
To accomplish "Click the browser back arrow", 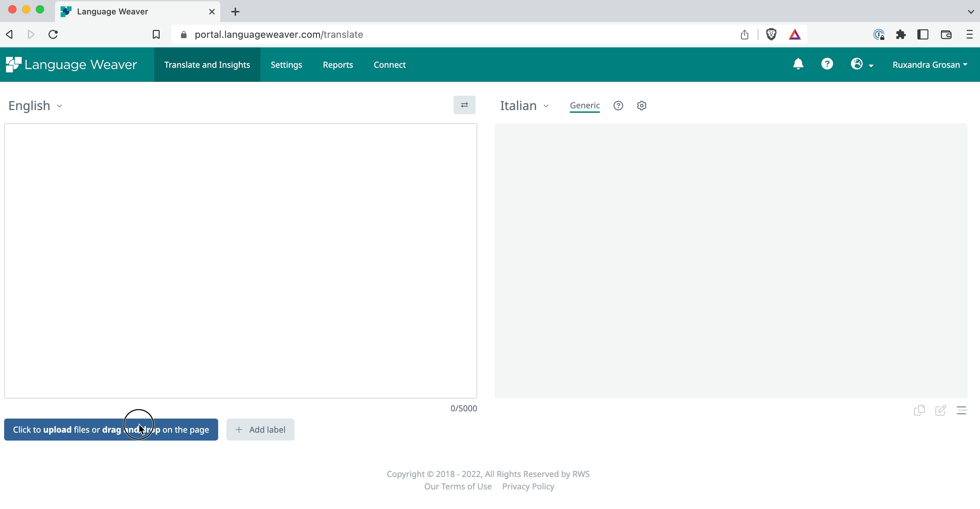I will click(x=10, y=35).
